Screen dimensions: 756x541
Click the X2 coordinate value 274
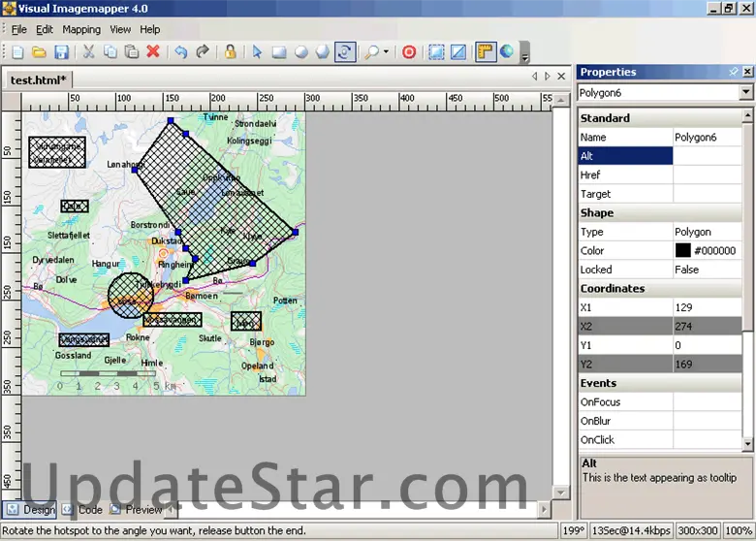coord(708,327)
